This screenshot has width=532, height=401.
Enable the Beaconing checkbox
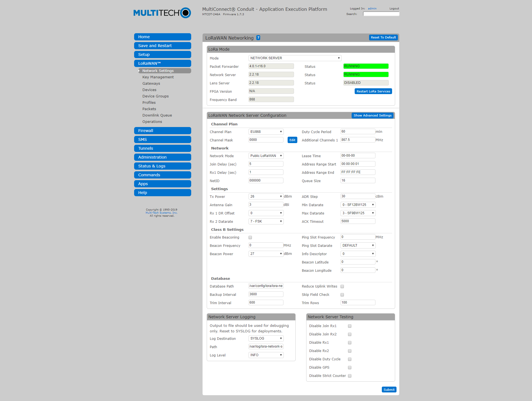250,237
